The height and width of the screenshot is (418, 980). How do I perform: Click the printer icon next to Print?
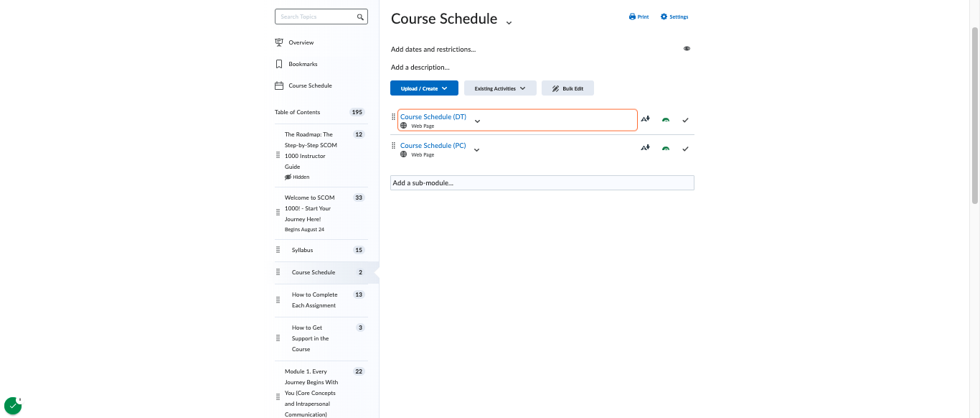(x=632, y=17)
